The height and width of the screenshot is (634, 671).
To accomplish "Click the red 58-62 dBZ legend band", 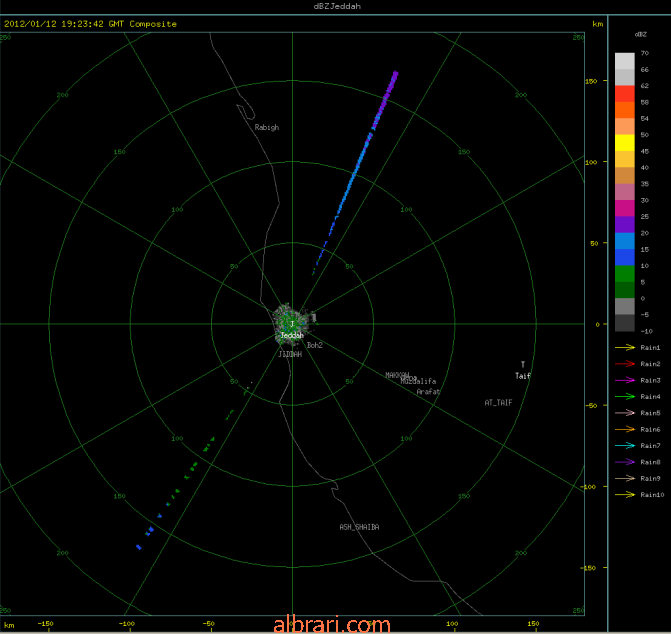I will pyautogui.click(x=625, y=94).
